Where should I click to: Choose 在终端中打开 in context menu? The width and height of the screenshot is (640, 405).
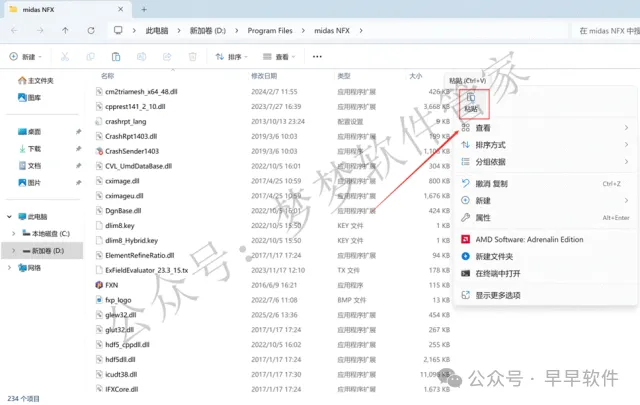(x=545, y=274)
